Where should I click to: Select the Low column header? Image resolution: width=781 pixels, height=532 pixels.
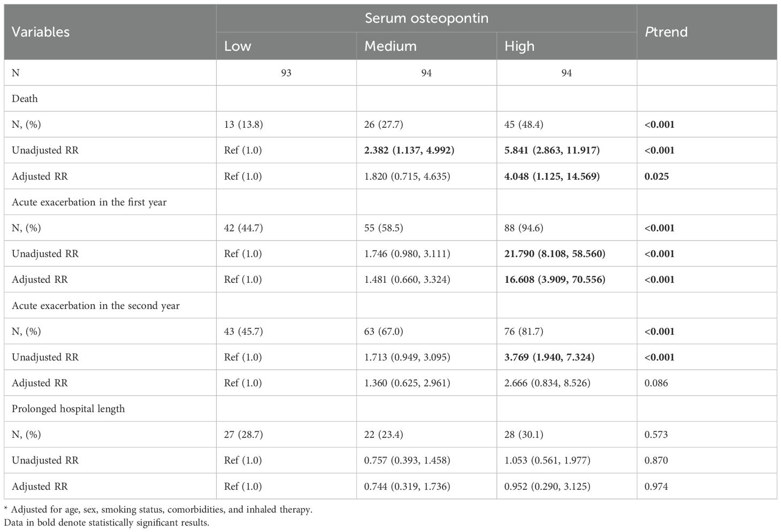point(238,46)
